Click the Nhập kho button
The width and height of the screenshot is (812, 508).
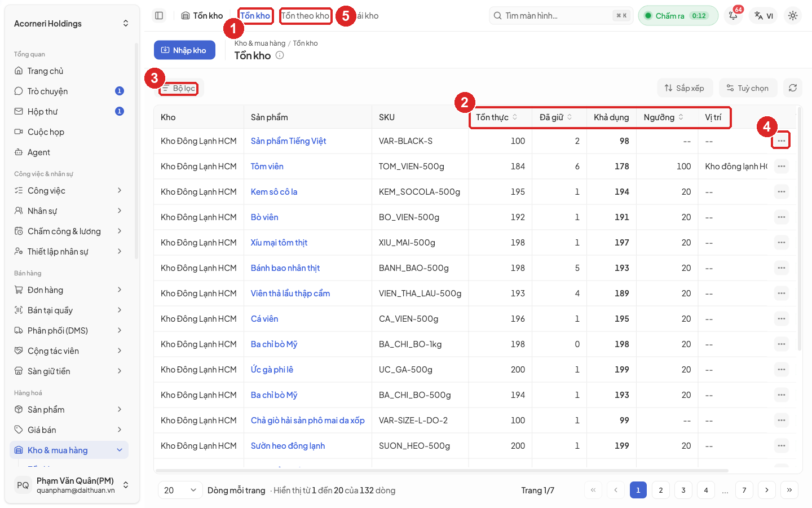pos(184,50)
